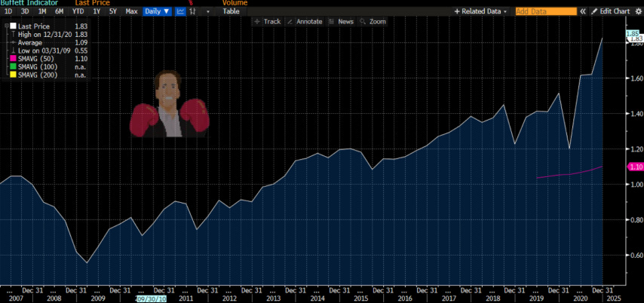Screen dimensions: 644x303
Task: Click the highlighted 09/30/10 date marker
Action: (151, 299)
